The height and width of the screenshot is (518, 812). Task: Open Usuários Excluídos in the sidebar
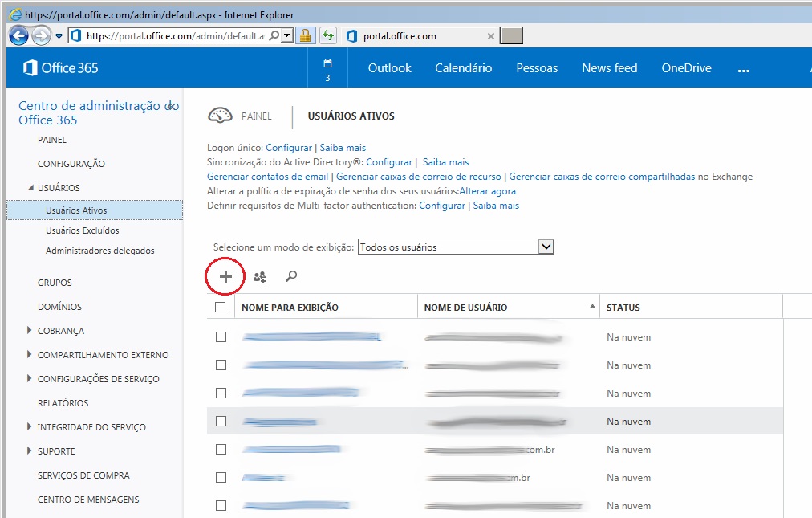[83, 230]
